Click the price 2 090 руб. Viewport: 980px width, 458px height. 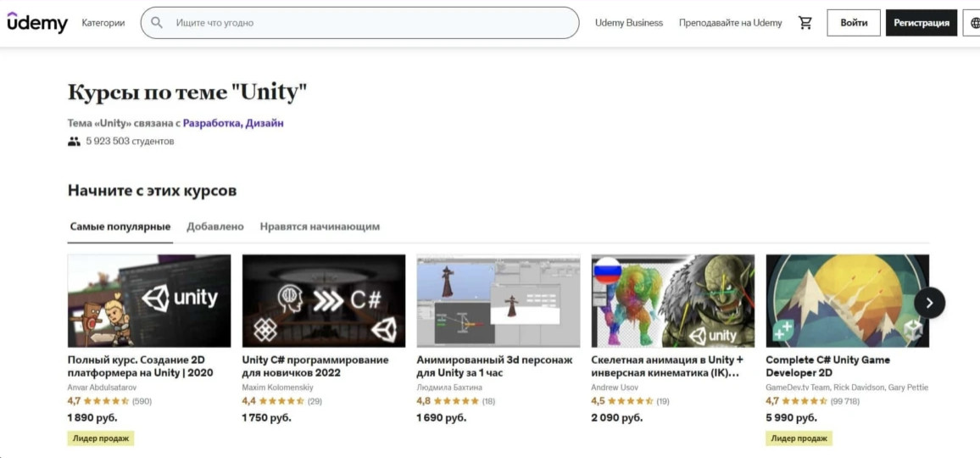(x=617, y=417)
